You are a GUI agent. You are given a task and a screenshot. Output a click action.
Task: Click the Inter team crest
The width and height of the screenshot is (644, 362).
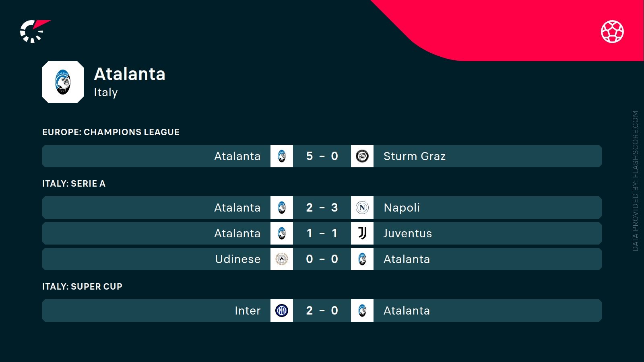pyautogui.click(x=282, y=311)
